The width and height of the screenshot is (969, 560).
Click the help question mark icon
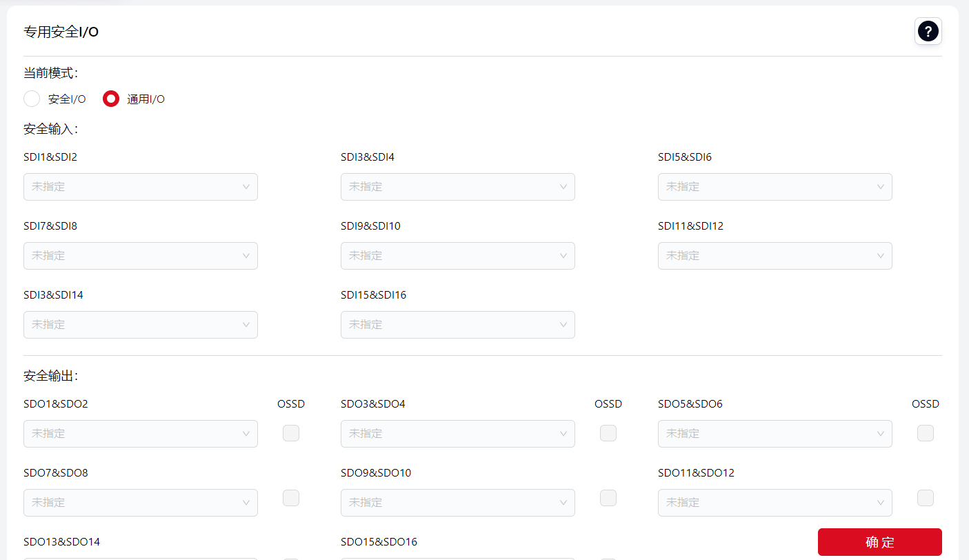click(928, 31)
